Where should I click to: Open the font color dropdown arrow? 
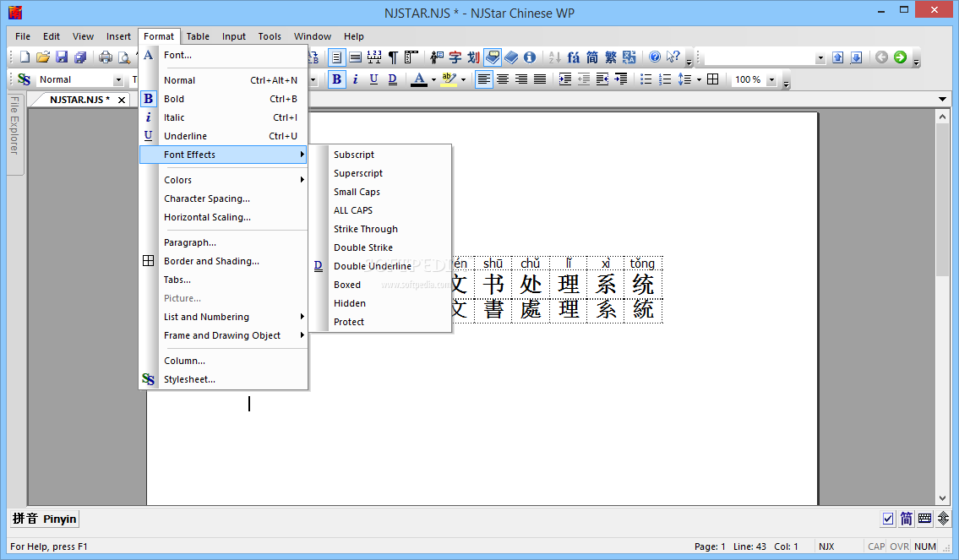tap(433, 80)
